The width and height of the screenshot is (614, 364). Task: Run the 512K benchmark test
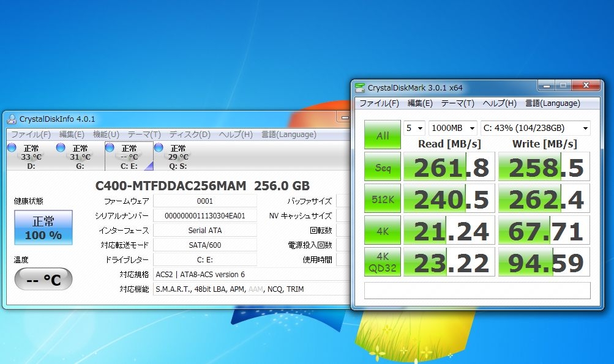click(x=382, y=198)
